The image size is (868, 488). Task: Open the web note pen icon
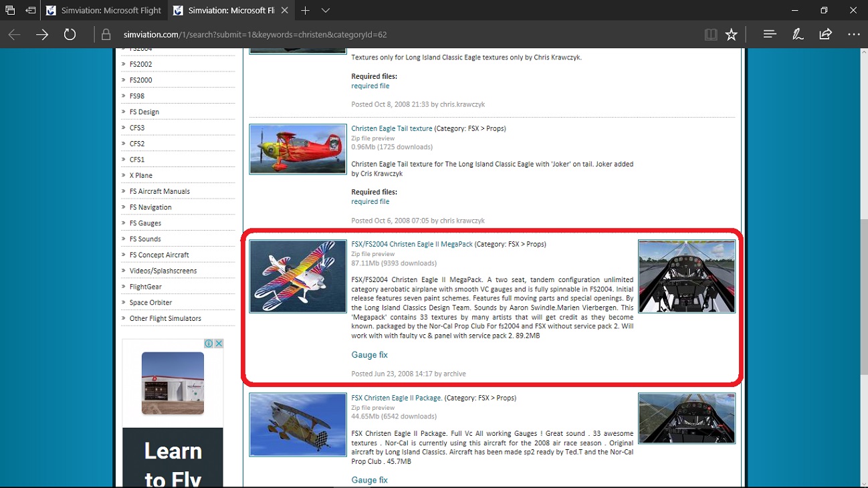tap(798, 34)
